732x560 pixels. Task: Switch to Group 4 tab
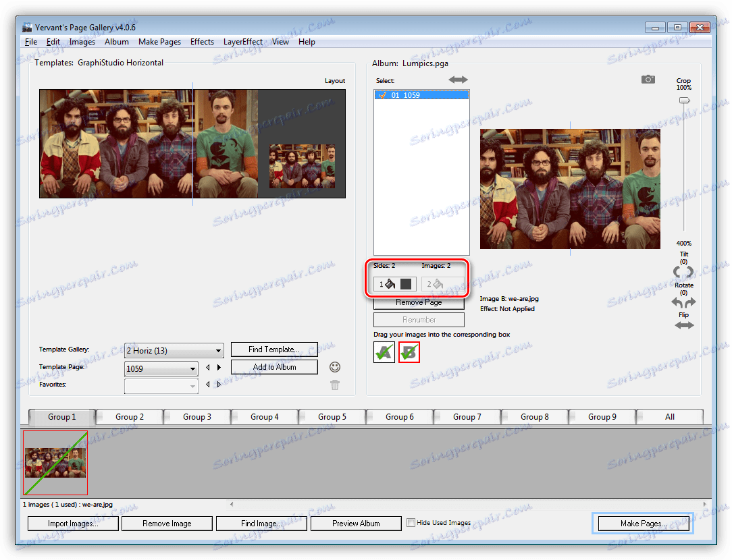[264, 417]
